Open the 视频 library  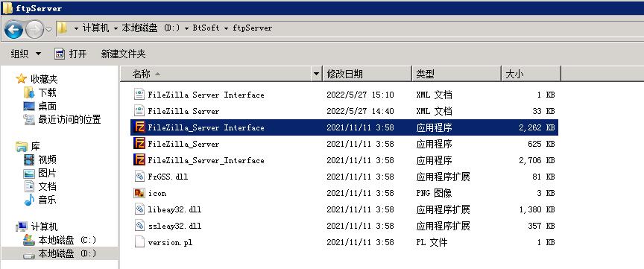coord(47,159)
